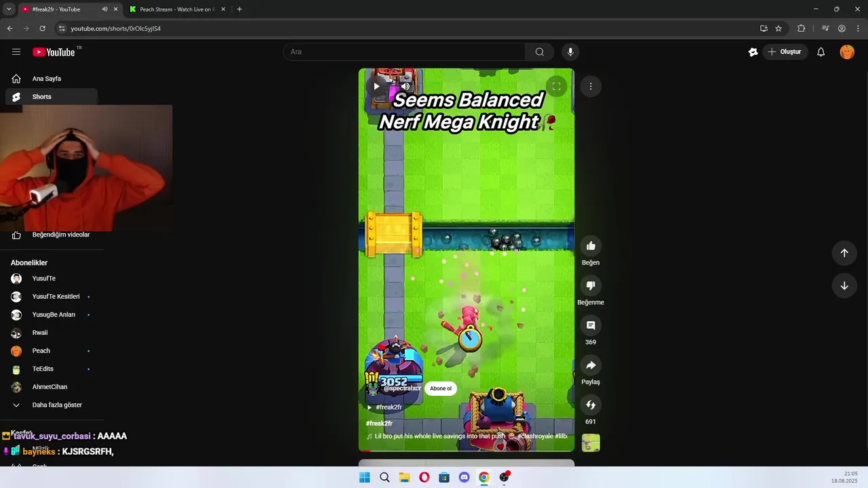The image size is (868, 488).
Task: Open a new browser tab
Action: click(x=239, y=9)
